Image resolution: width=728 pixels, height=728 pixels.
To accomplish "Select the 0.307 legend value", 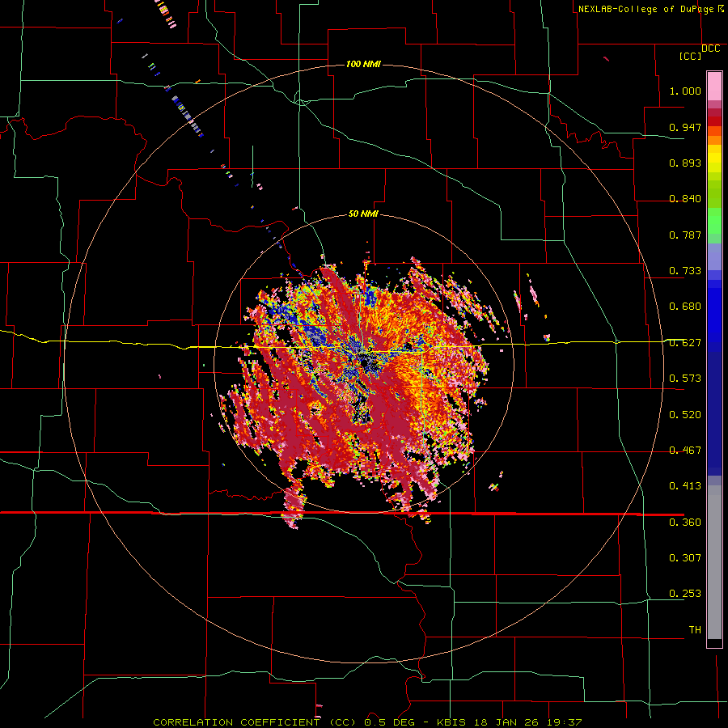I will tap(685, 558).
